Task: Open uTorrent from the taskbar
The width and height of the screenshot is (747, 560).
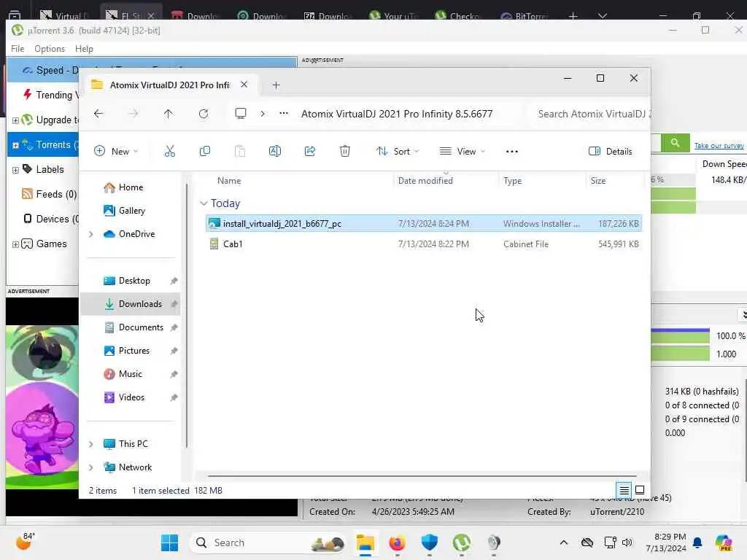Action: 462,542
